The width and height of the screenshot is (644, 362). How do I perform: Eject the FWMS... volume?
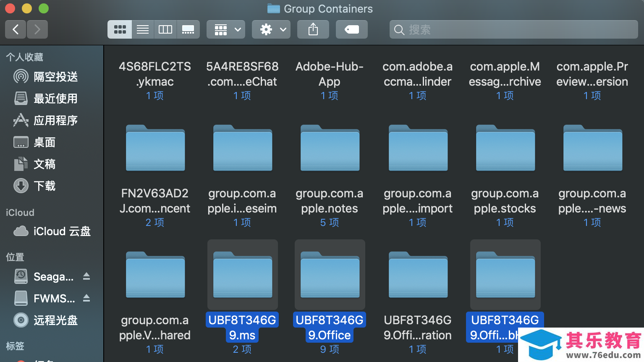[86, 298]
